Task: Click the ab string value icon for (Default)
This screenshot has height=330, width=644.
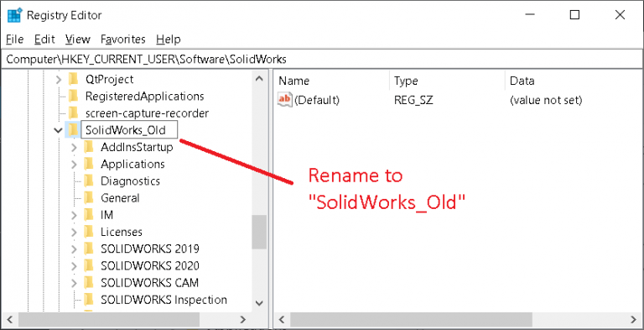Action: (x=284, y=100)
